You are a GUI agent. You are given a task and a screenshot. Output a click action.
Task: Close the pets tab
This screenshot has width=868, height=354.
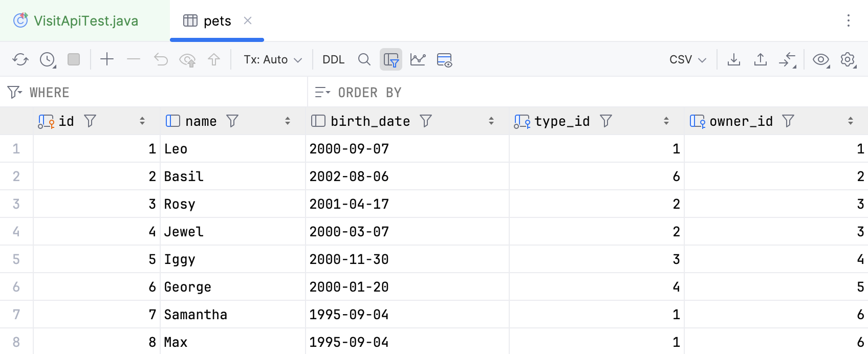[x=248, y=20]
